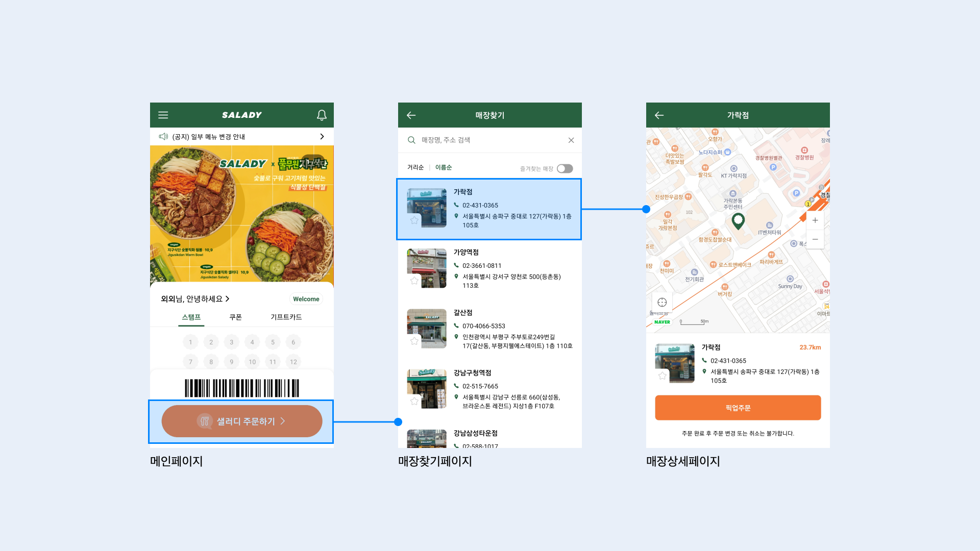This screenshot has width=980, height=551.
Task: Go back from 가락점 detail page
Action: 659,115
